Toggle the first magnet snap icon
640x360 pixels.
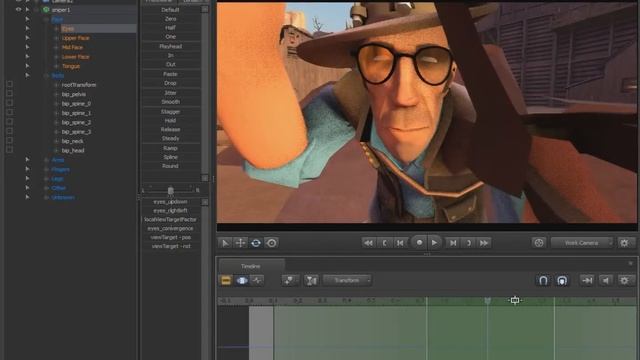point(543,280)
